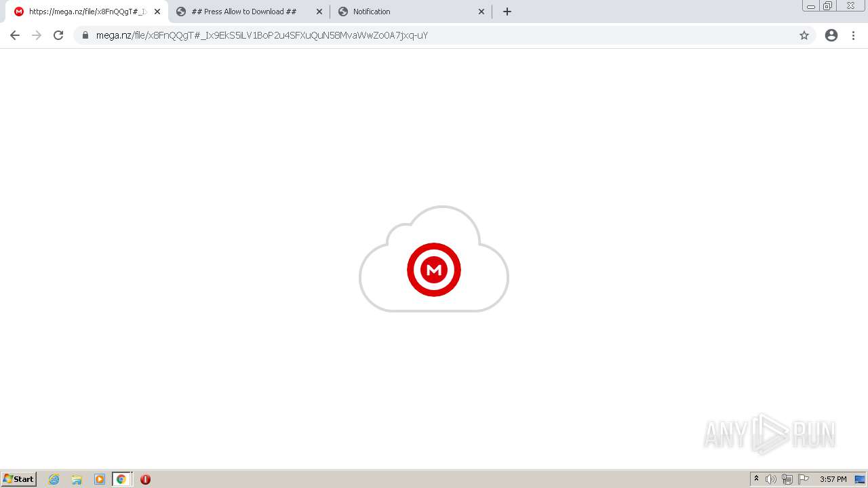View site information via the padlock icon
The height and width of the screenshot is (488, 868).
(85, 35)
